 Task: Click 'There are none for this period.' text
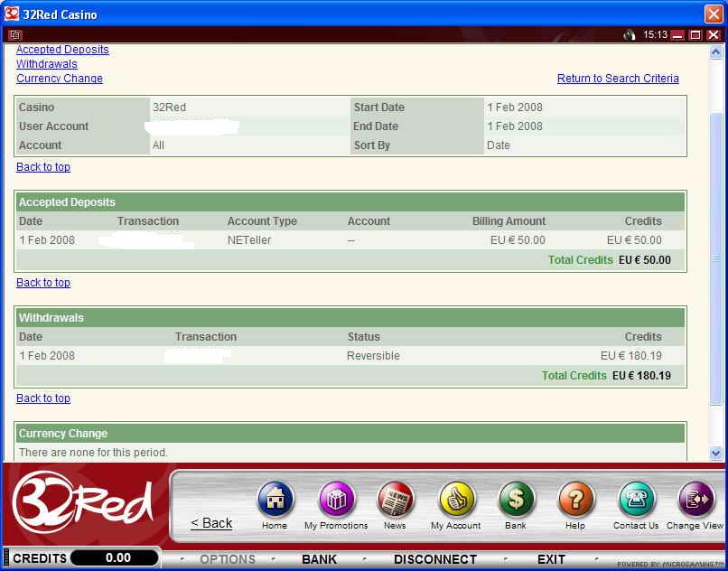pos(93,453)
